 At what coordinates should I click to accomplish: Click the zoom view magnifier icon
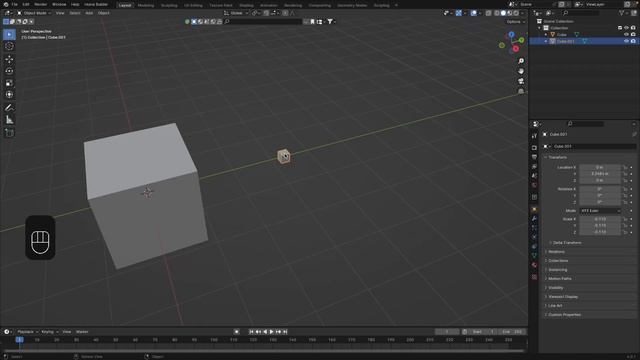coord(521,61)
